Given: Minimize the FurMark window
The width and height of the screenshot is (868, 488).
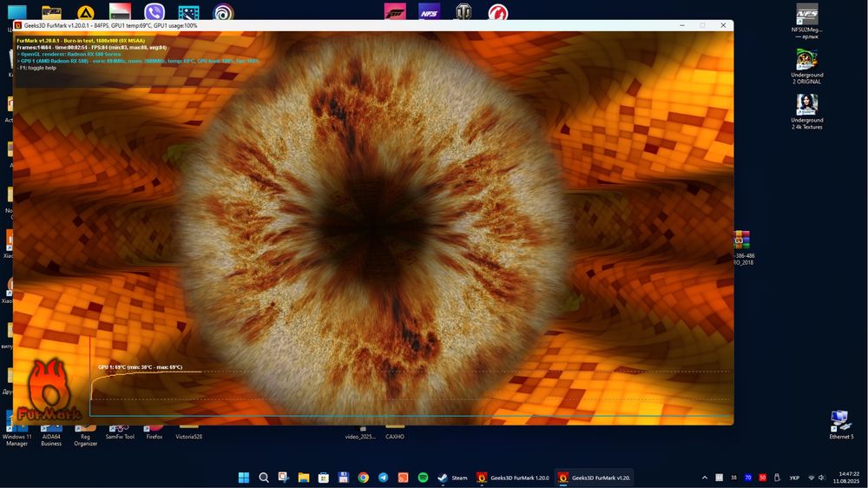Looking at the screenshot, I should 682,25.
